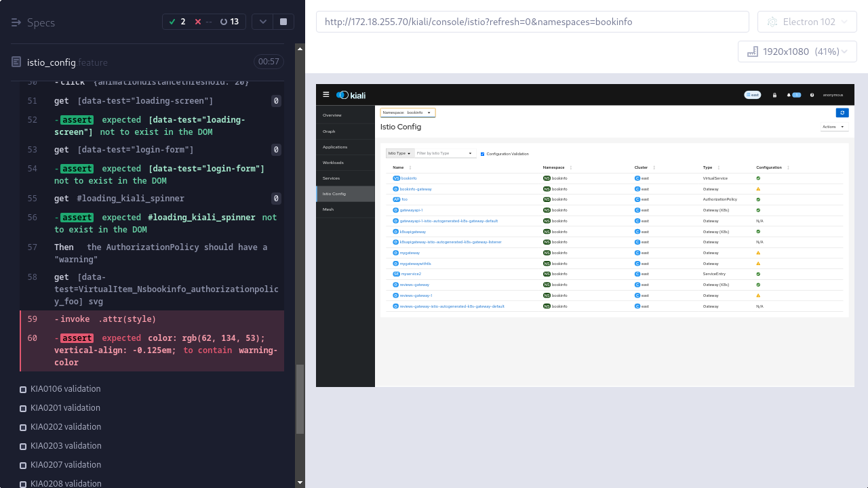Click the Kiali hamburger menu icon
Viewport: 868px width, 488px height.
pos(326,95)
